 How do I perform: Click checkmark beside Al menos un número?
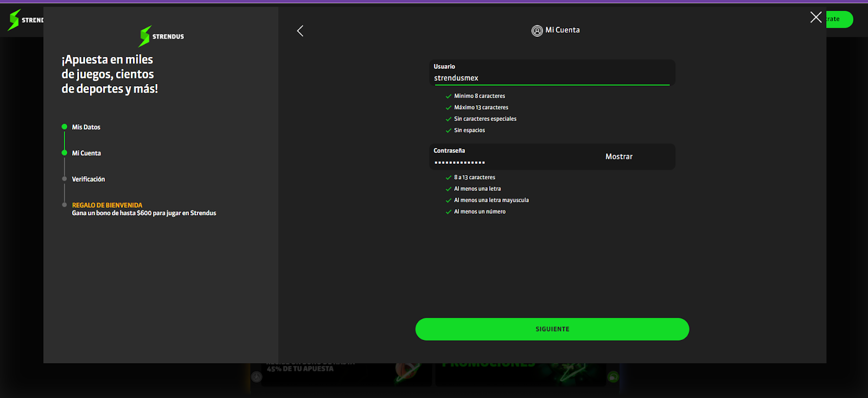pos(449,212)
